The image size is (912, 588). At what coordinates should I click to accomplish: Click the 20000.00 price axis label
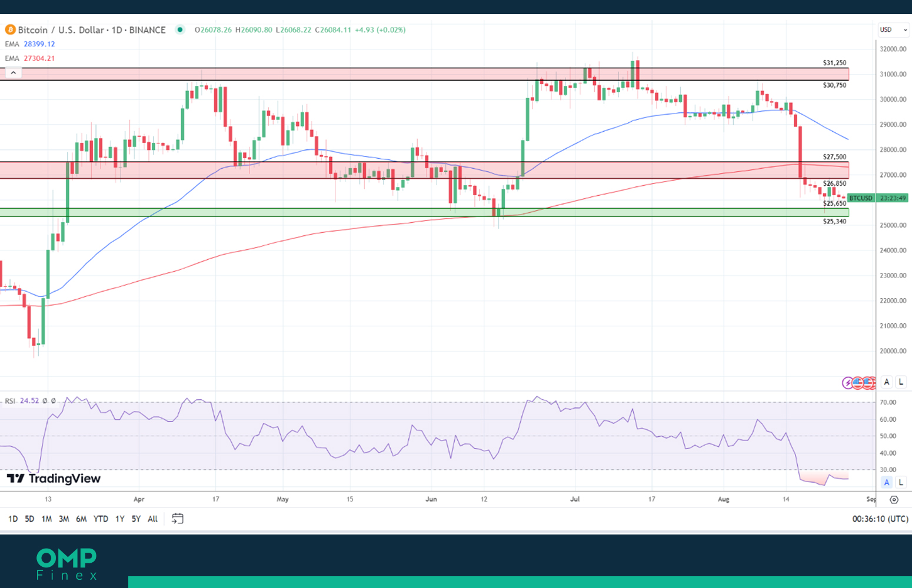[x=893, y=351]
